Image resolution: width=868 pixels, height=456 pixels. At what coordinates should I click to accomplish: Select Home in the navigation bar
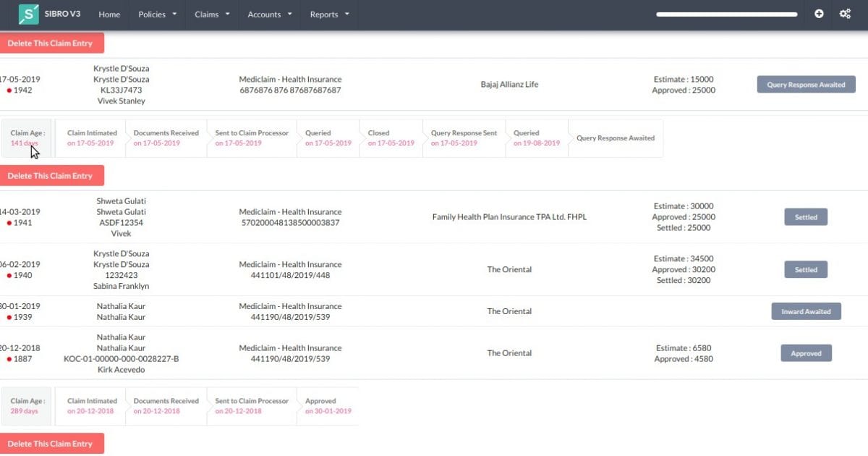pyautogui.click(x=109, y=14)
